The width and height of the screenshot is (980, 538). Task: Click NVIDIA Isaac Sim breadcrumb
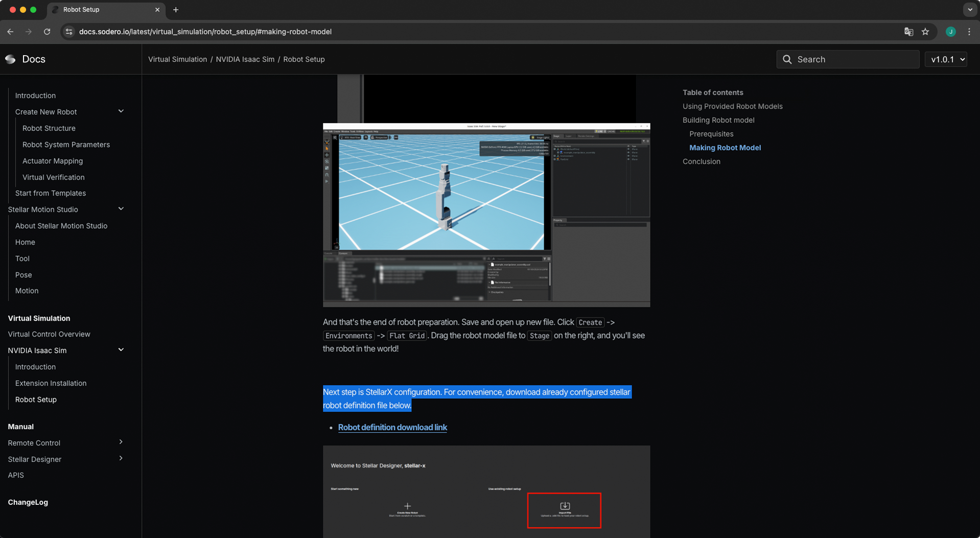(x=245, y=59)
